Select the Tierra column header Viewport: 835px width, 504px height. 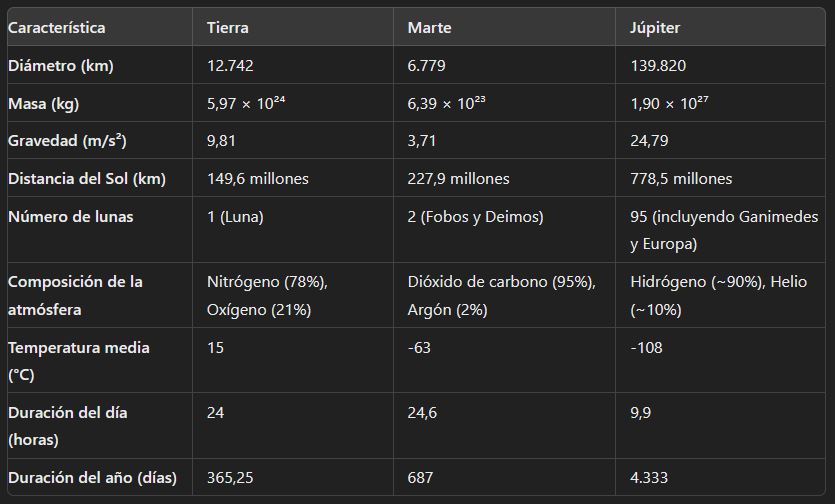[x=227, y=28]
